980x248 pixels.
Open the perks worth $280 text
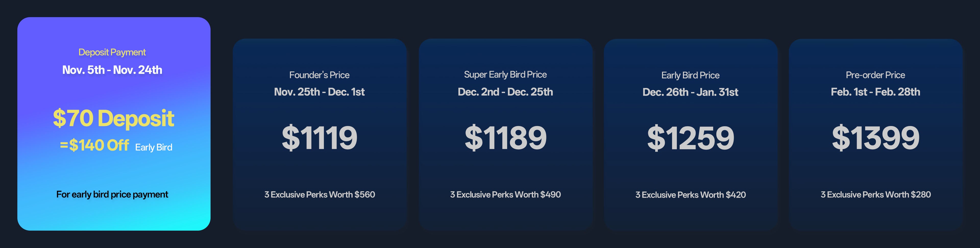(875, 195)
